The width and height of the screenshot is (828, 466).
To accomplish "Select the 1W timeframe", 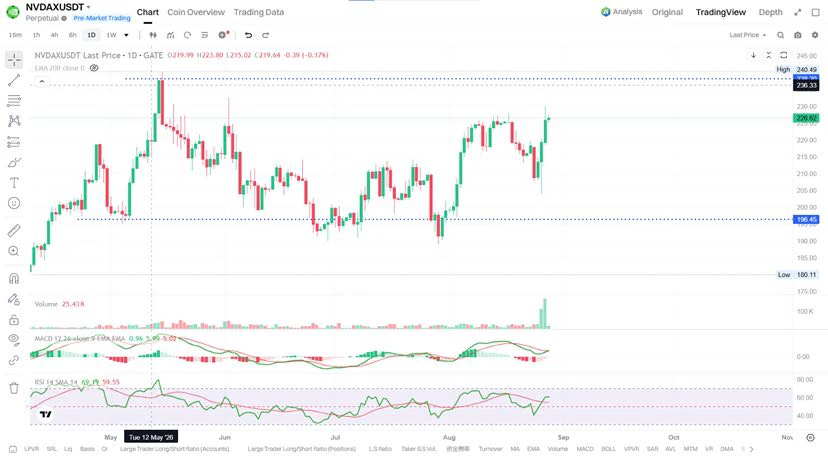I will click(x=111, y=35).
